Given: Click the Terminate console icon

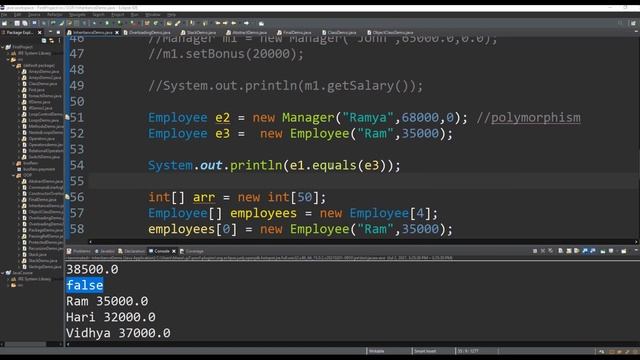Looking at the screenshot, I should [x=535, y=251].
